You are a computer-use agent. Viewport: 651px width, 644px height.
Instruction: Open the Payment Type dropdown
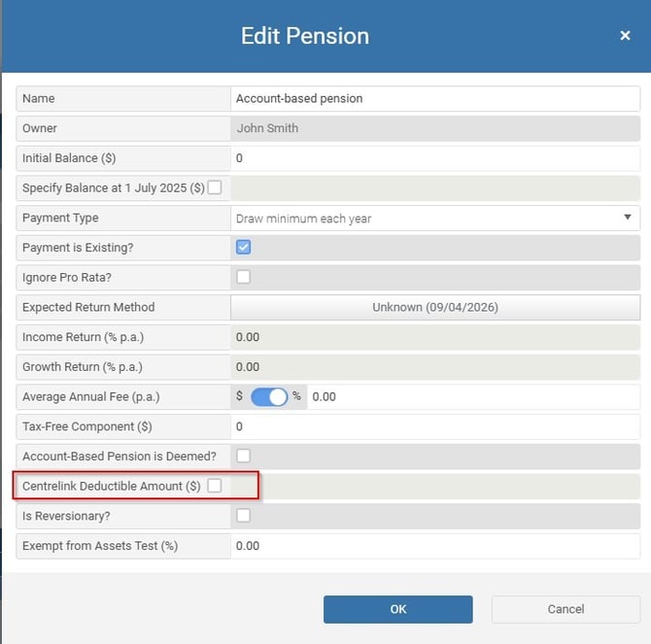point(434,219)
